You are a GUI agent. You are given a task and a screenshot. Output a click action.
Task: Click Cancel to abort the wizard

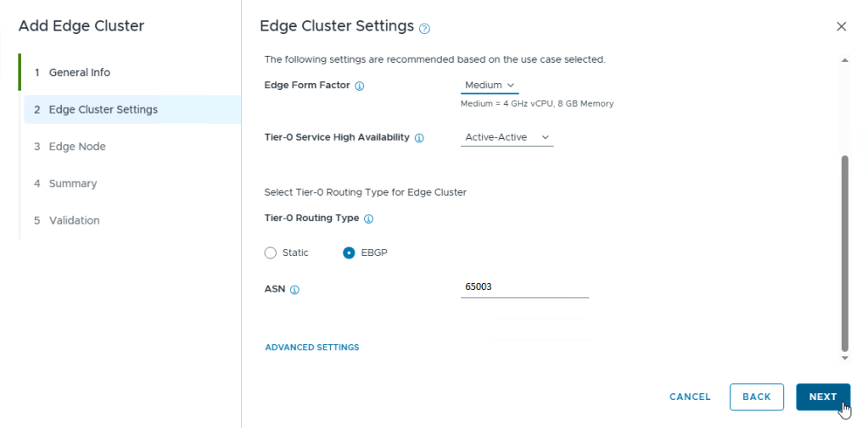point(690,397)
